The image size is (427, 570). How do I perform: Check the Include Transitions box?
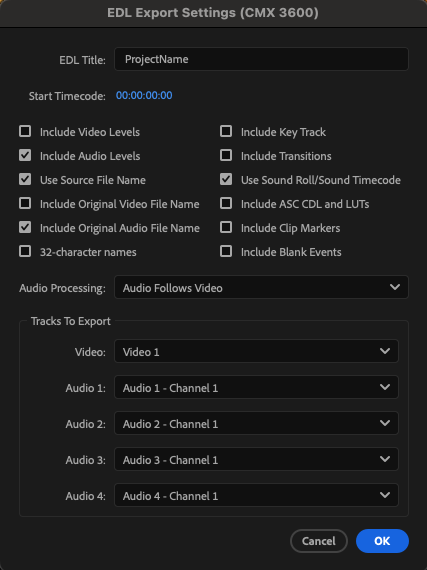click(x=226, y=155)
